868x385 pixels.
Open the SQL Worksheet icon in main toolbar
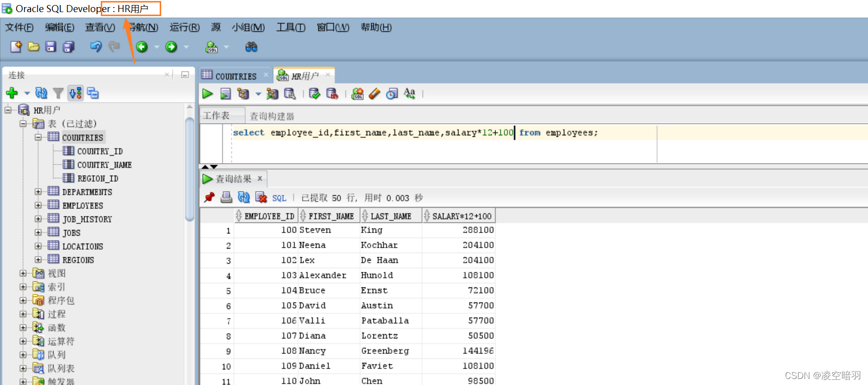(212, 47)
